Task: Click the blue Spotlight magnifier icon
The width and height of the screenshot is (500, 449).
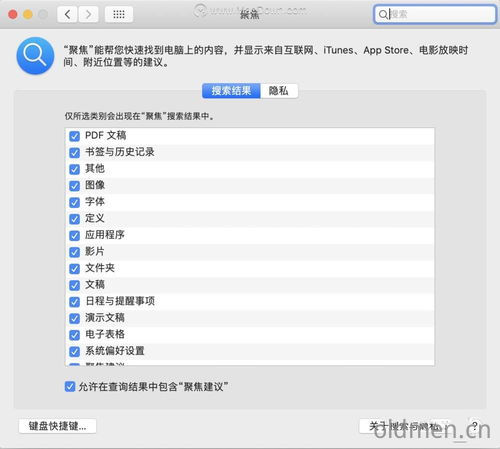Action: click(35, 56)
